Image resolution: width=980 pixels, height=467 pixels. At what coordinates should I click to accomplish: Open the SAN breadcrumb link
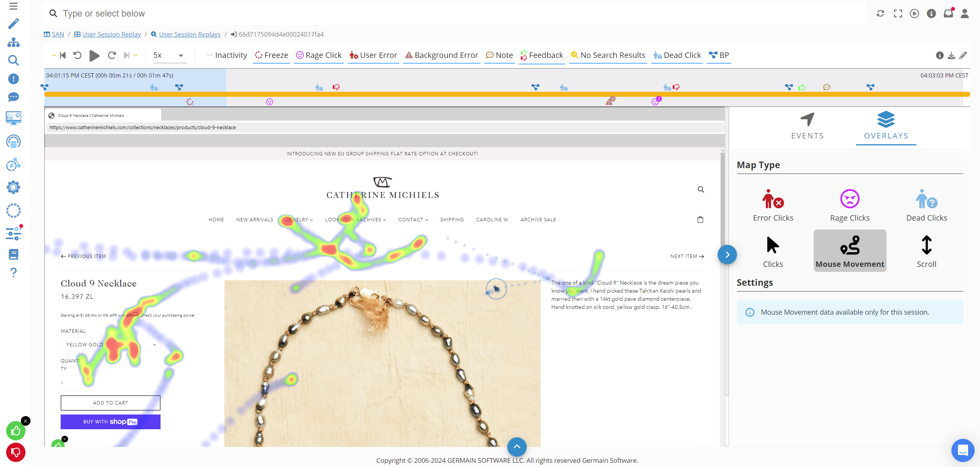(57, 34)
